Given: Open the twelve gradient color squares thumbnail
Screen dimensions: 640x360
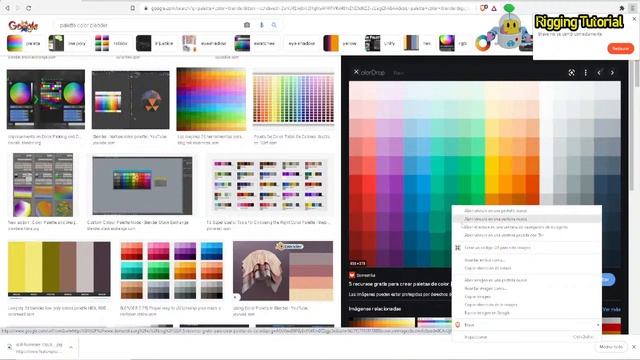Looking at the screenshot, I should (172, 271).
